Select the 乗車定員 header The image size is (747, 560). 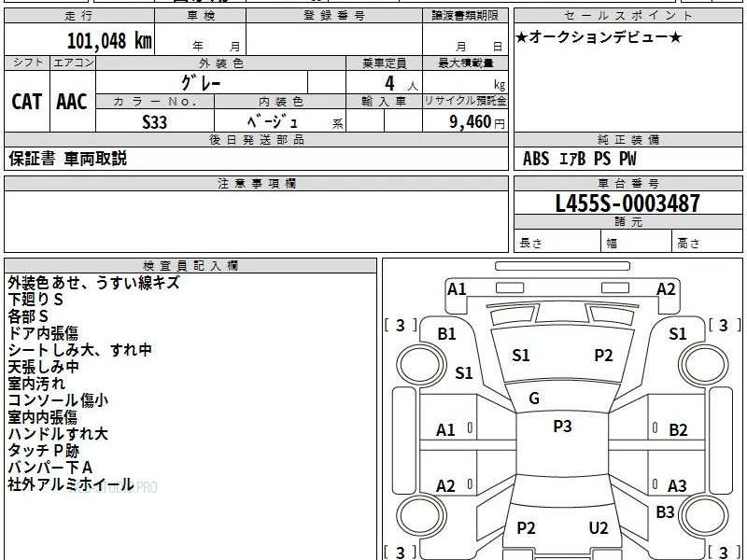point(384,63)
